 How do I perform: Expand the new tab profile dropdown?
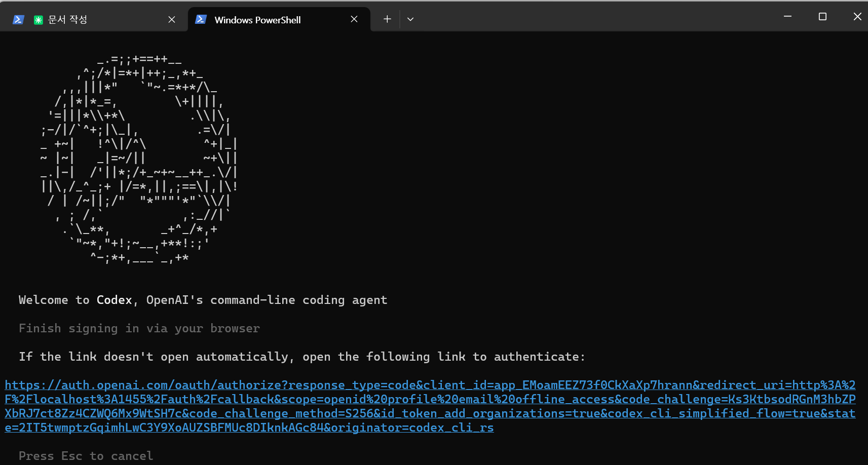point(410,19)
